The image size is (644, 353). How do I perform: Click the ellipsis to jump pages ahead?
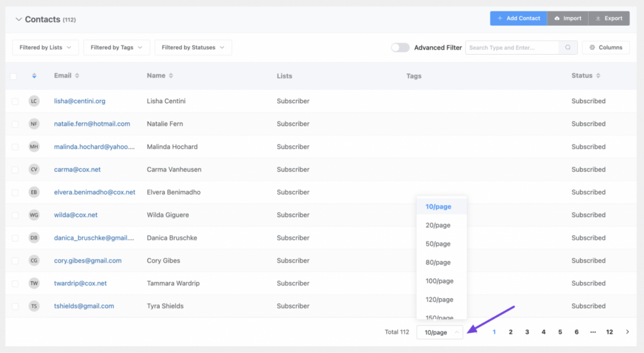pyautogui.click(x=593, y=332)
